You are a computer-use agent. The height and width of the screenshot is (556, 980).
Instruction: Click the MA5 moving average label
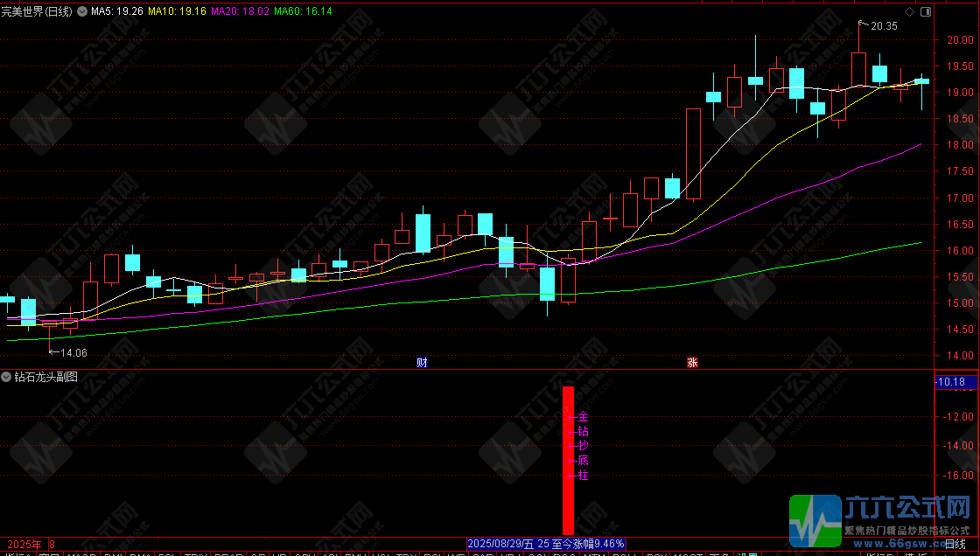pyautogui.click(x=115, y=11)
